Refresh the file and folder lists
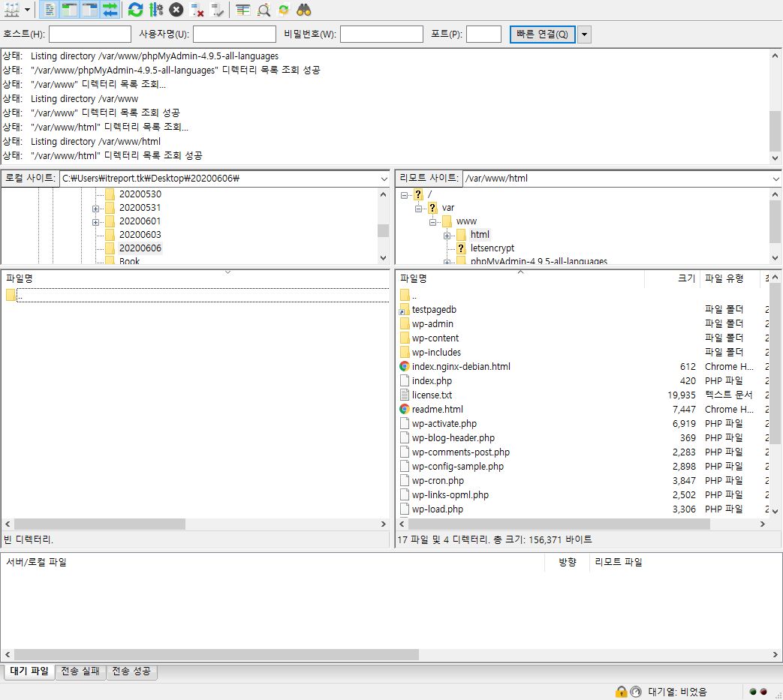The height and width of the screenshot is (700, 783). [x=135, y=10]
